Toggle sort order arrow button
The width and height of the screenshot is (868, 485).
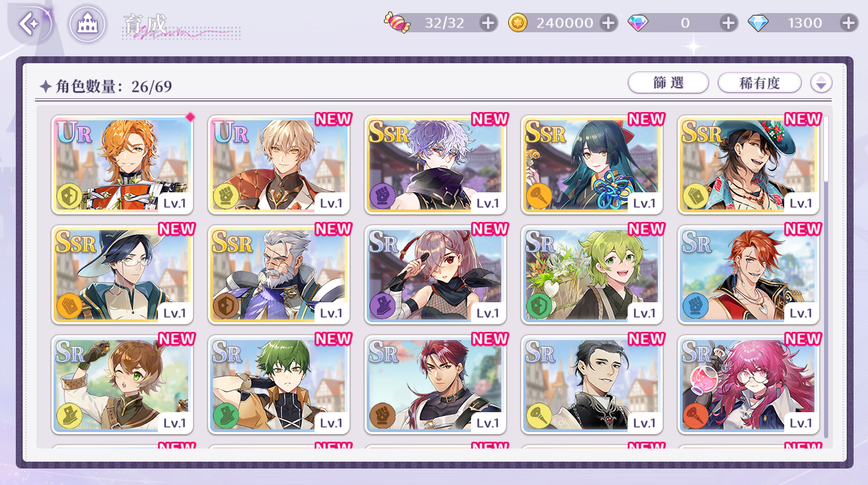821,83
